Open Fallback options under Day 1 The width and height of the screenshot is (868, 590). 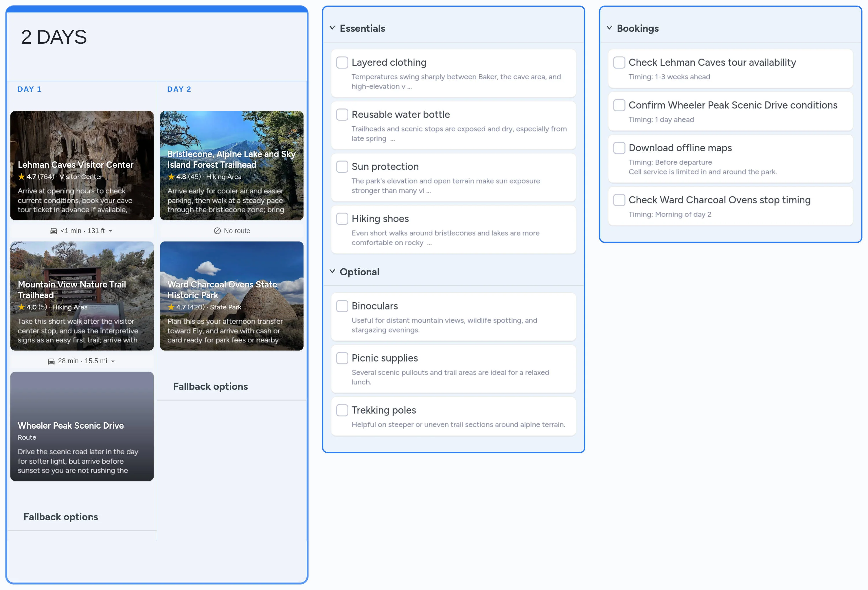(x=60, y=517)
